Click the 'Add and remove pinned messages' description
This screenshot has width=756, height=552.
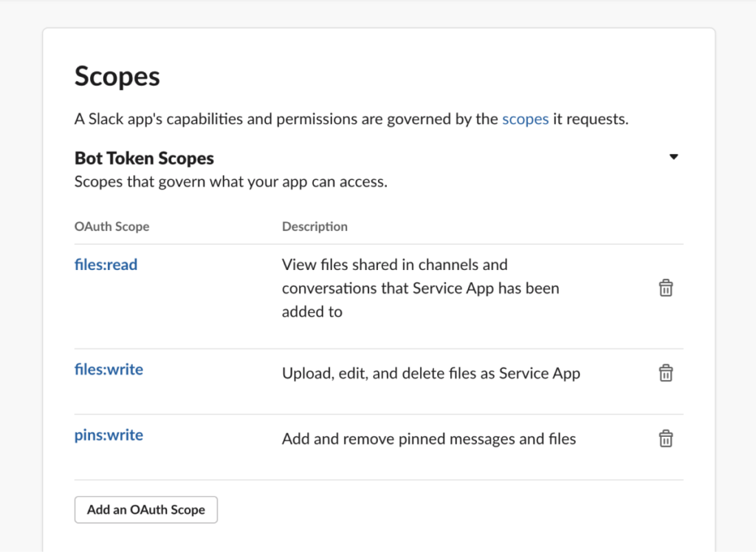[x=428, y=439]
